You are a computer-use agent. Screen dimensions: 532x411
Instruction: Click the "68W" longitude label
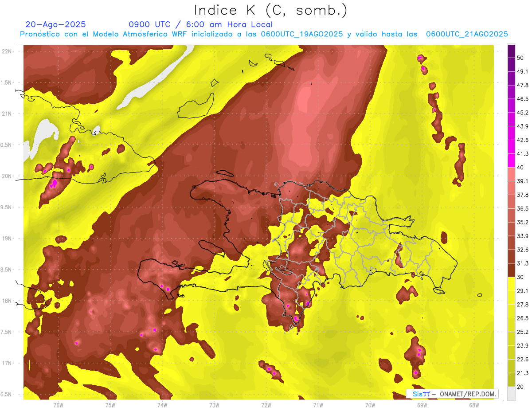click(474, 405)
